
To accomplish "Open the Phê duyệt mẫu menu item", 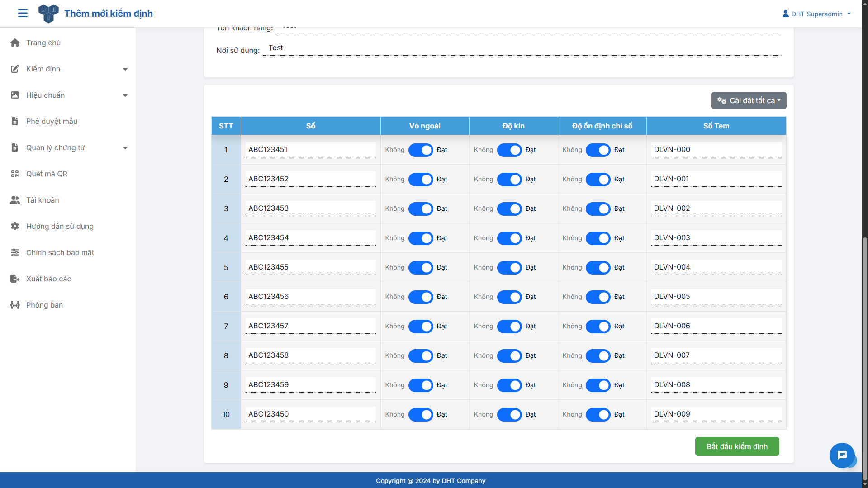I will tap(52, 121).
